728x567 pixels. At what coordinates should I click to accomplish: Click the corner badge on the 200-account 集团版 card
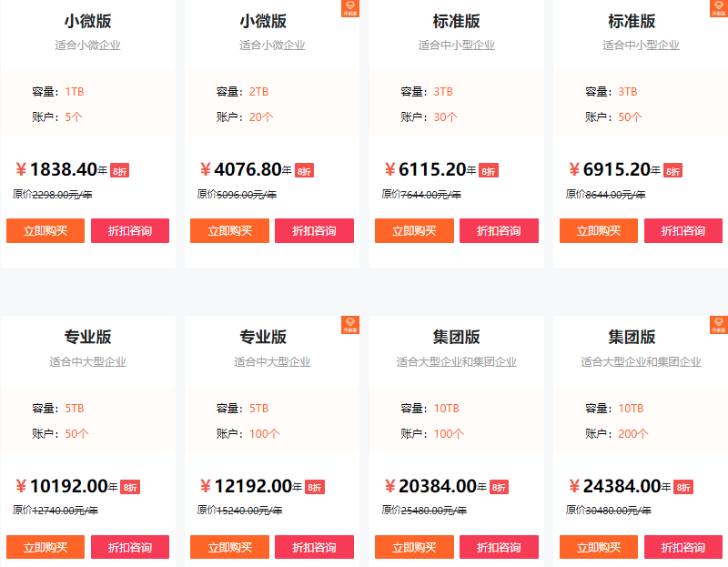click(x=718, y=325)
